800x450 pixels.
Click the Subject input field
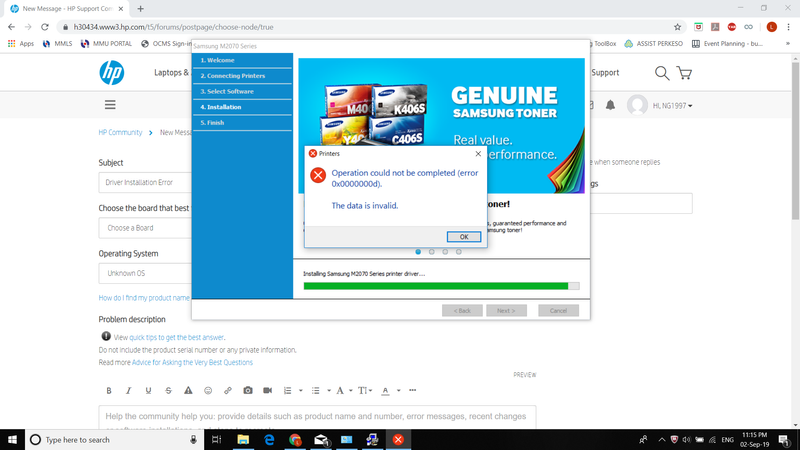145,182
